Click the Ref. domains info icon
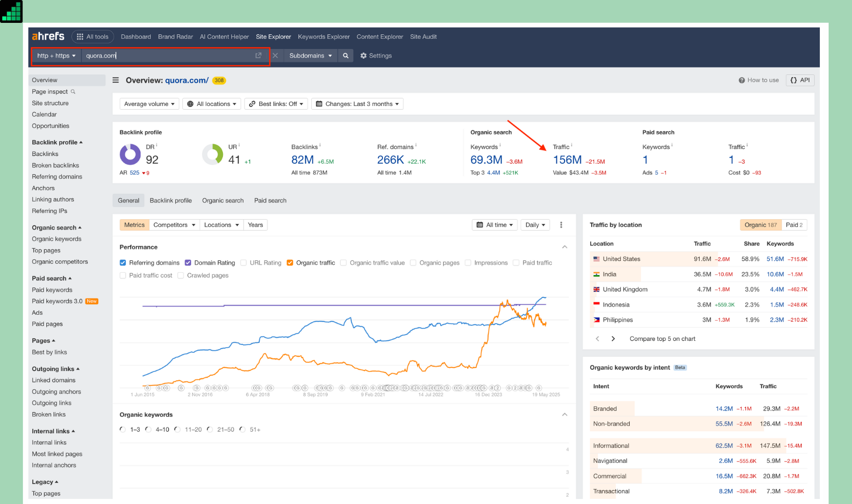852x504 pixels. click(416, 145)
